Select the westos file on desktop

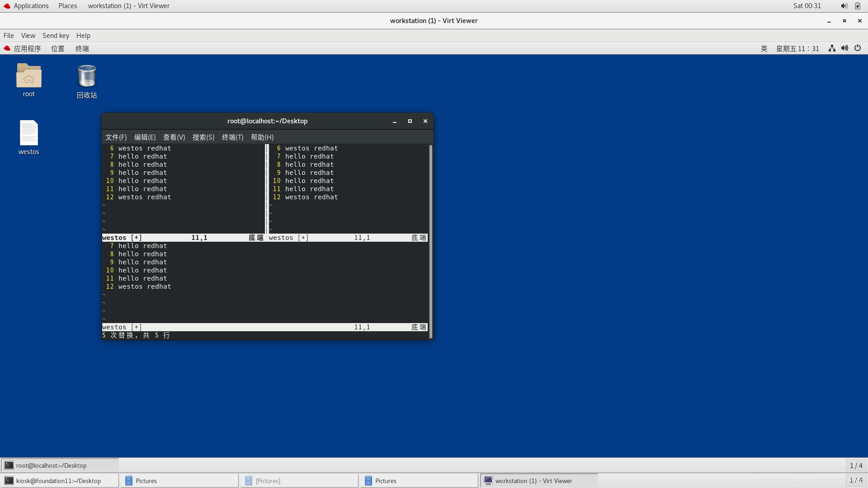coord(28,133)
